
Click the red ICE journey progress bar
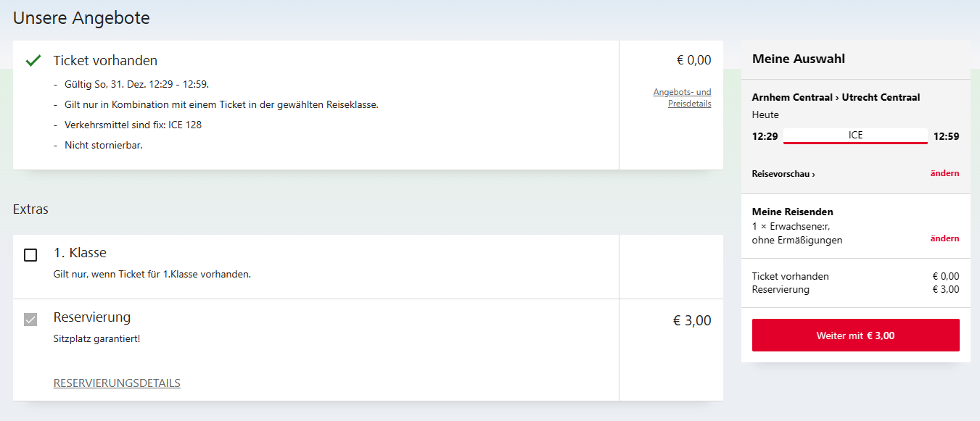tap(855, 143)
